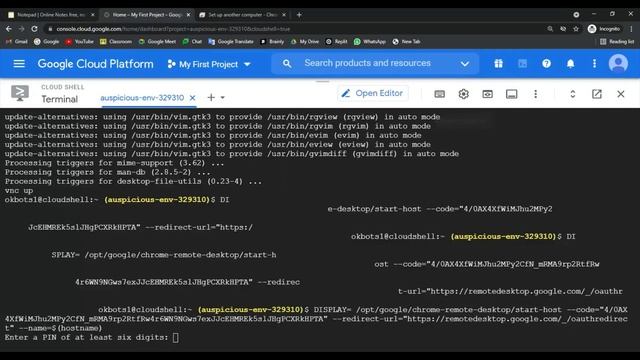
Task: Open the Gmail bookmark
Action: click(17, 42)
